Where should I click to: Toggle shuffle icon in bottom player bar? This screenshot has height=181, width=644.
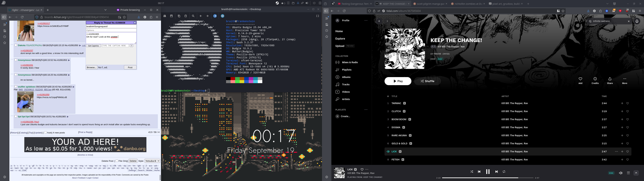tap(471, 171)
